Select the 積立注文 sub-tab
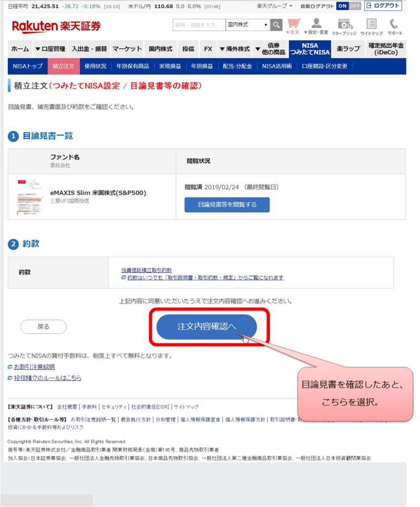This screenshot has height=507, width=420. tap(63, 66)
